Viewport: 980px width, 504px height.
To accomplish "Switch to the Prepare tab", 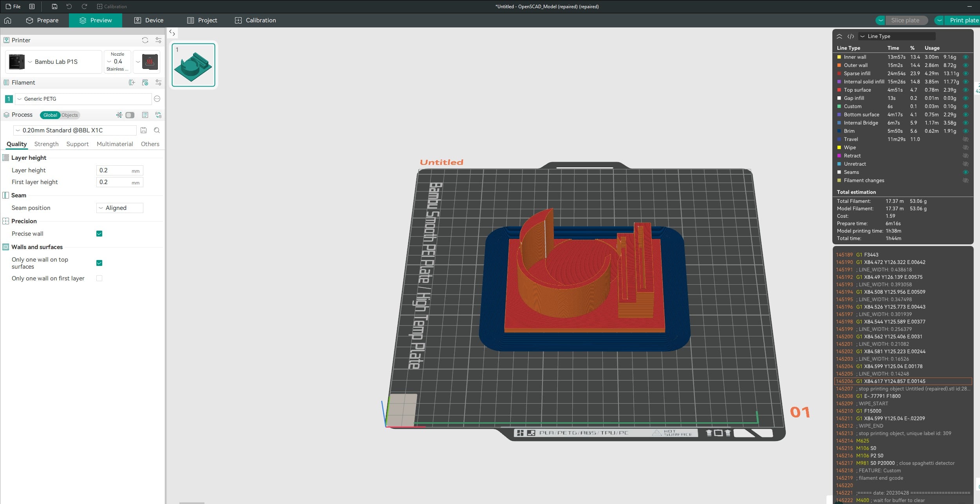I will [42, 20].
